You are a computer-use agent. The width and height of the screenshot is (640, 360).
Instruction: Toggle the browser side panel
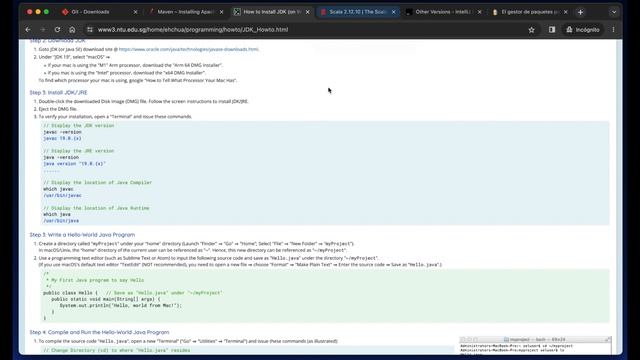[x=552, y=29]
